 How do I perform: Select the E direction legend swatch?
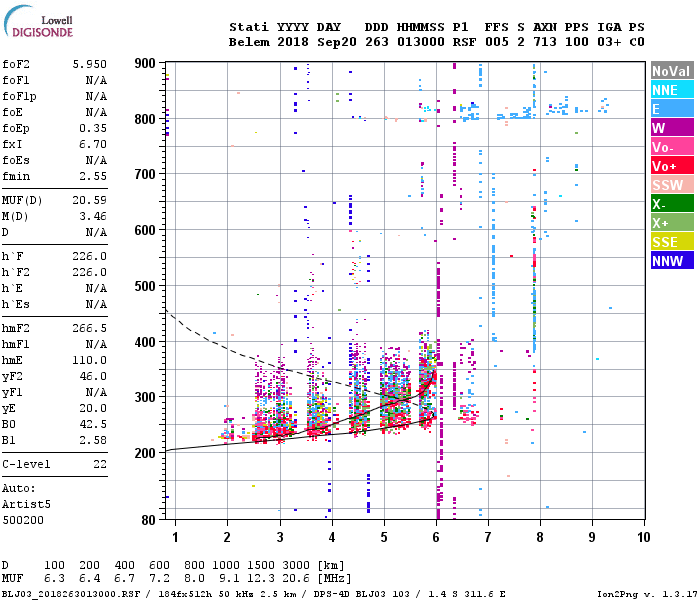point(672,109)
